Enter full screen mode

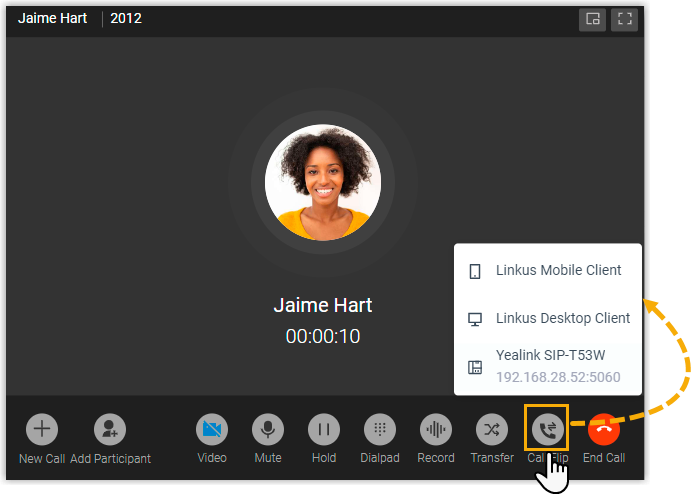pos(624,19)
